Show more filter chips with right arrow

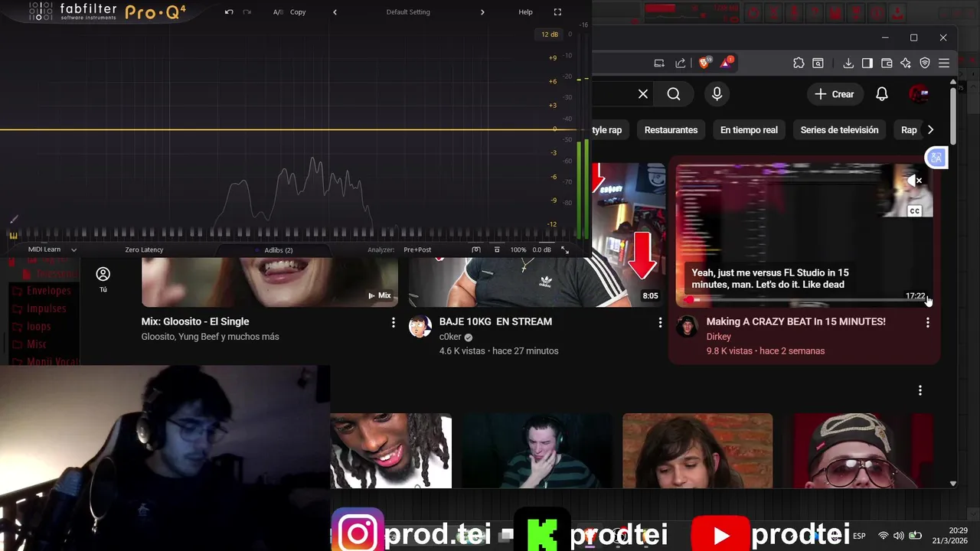point(930,130)
